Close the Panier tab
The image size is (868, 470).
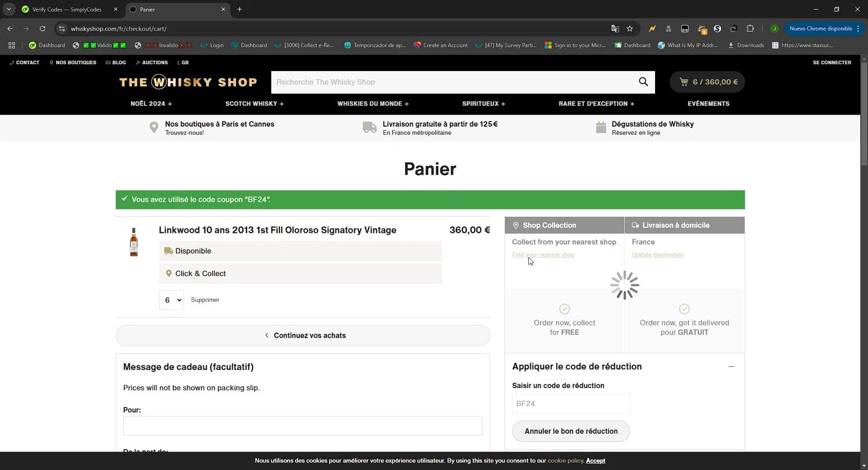223,9
